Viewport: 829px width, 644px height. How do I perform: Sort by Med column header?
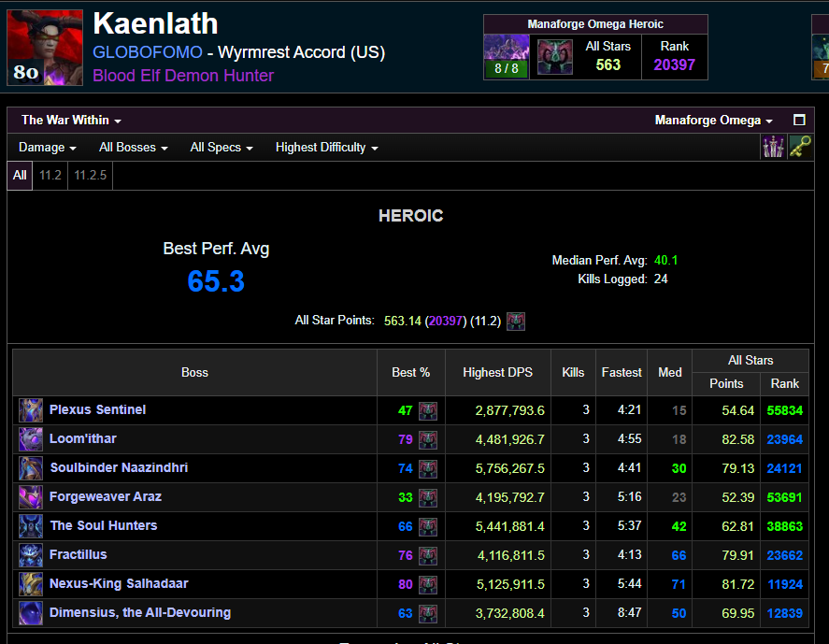tap(670, 372)
